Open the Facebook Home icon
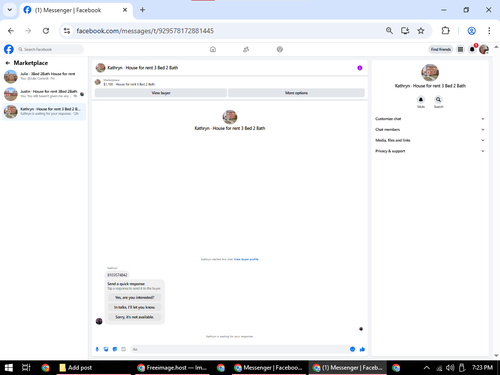500x375 pixels. pyautogui.click(x=213, y=49)
